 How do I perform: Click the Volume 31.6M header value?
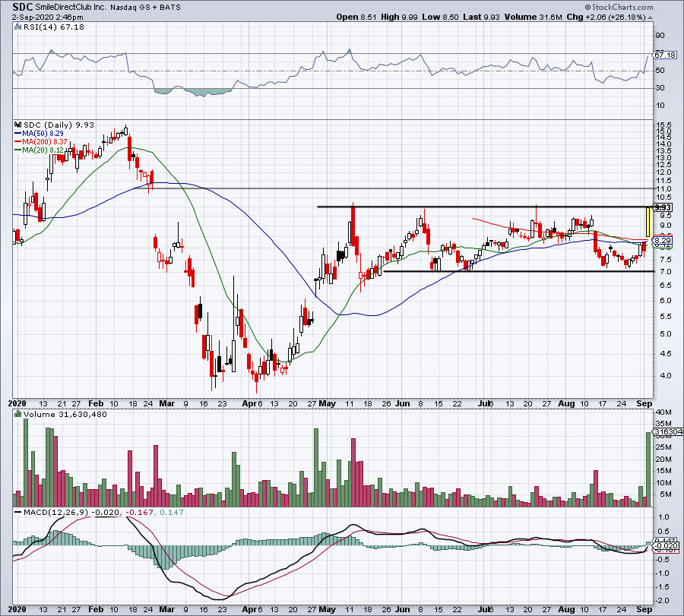click(x=533, y=17)
